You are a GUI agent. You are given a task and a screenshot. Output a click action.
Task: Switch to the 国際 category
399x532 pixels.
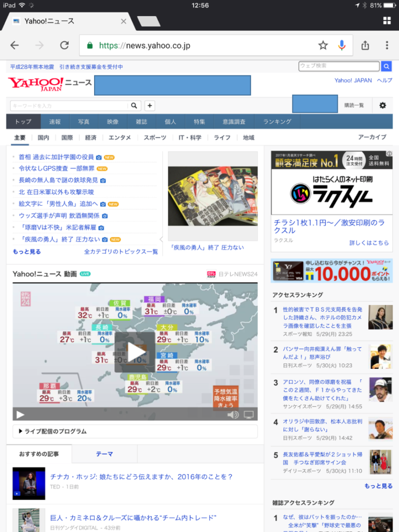click(67, 137)
